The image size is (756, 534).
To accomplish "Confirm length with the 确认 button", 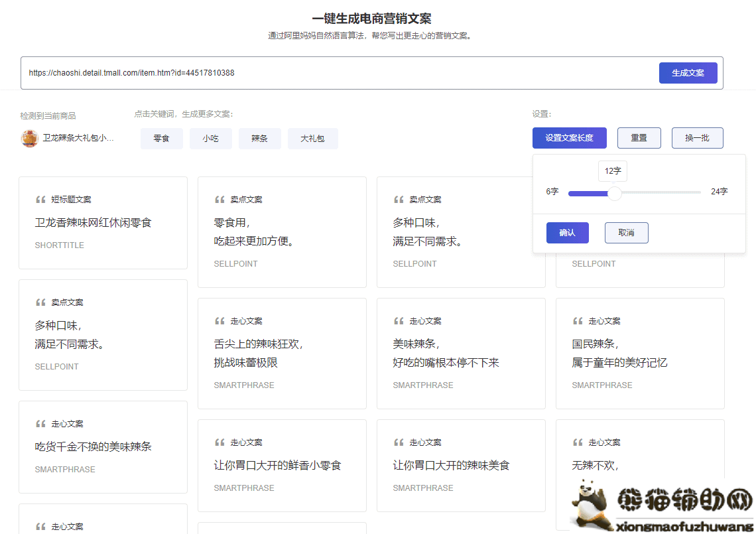I will click(567, 233).
